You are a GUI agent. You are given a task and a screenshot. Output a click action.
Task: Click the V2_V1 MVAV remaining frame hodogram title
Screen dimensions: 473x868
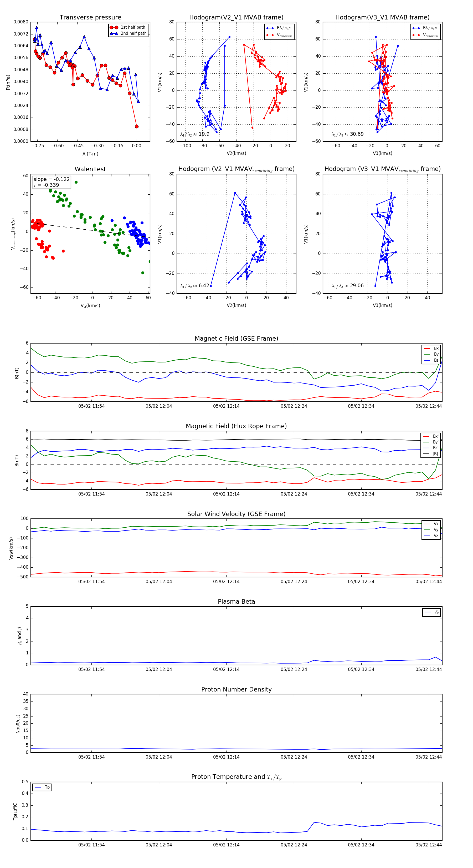tap(236, 169)
